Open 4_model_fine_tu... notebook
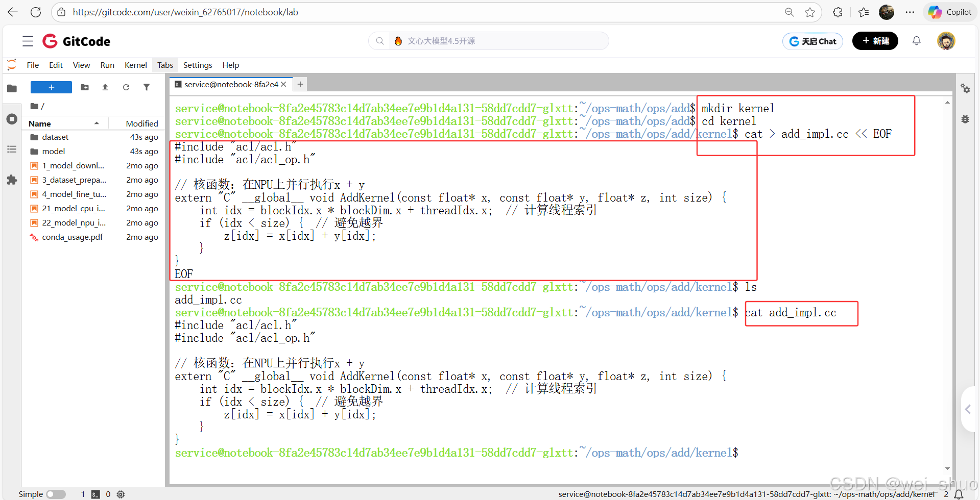This screenshot has width=980, height=500. [x=94, y=194]
